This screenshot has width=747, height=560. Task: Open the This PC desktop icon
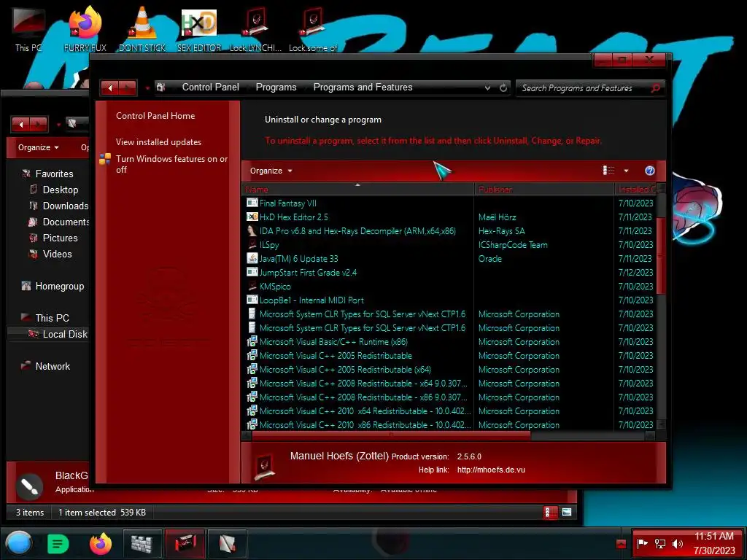tap(28, 28)
